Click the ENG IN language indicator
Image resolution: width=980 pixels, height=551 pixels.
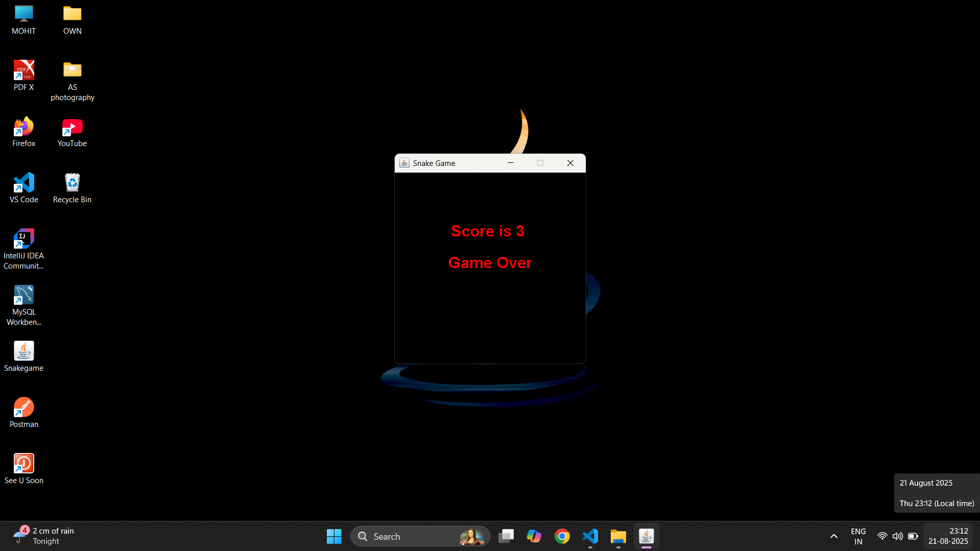858,536
